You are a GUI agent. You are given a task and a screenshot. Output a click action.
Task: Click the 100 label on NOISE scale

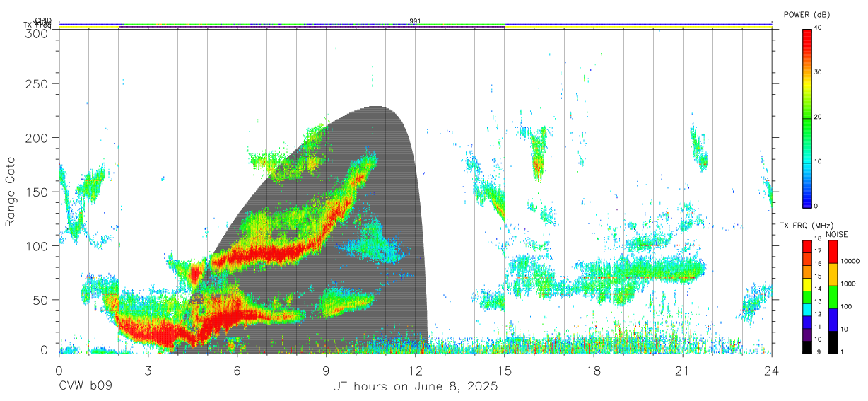(845, 306)
